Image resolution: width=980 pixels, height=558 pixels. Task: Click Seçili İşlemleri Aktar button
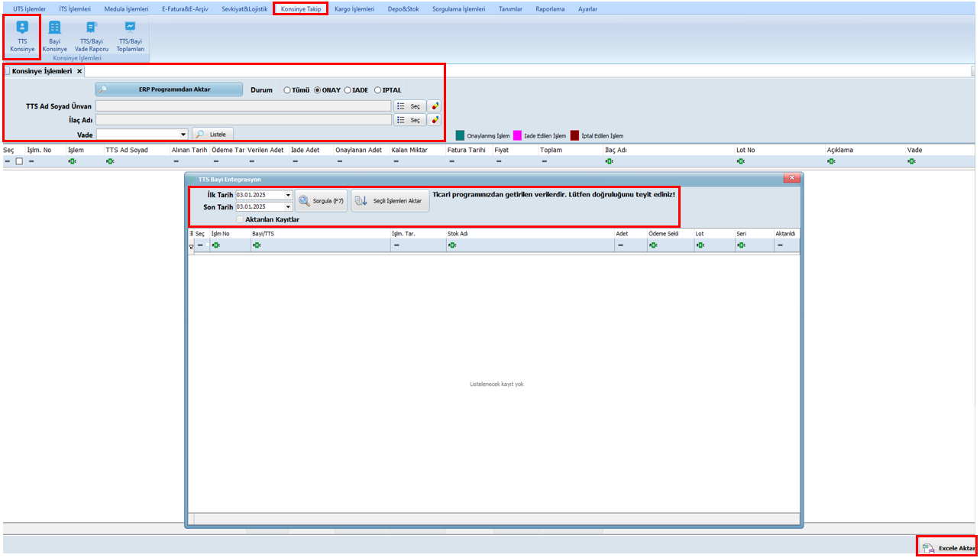coord(390,201)
